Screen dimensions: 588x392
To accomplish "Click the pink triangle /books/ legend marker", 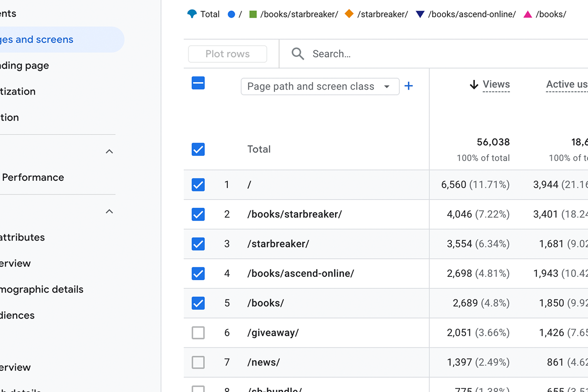I will pos(528,14).
